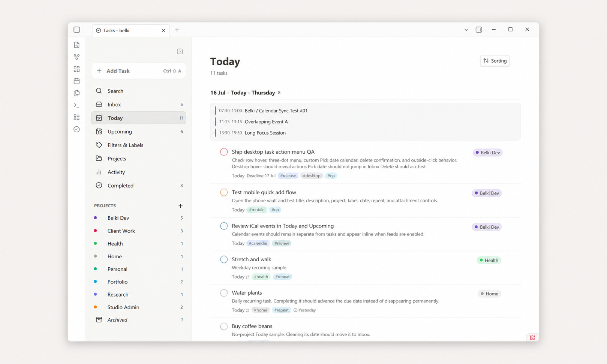Viewport: 607px width, 364px height.
Task: Open command palette terminal icon
Action: coord(76,105)
